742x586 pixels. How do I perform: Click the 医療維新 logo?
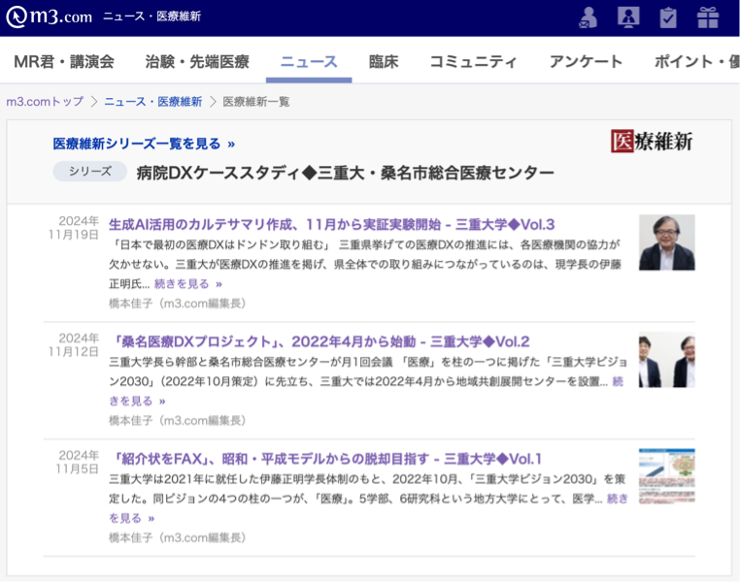click(652, 141)
